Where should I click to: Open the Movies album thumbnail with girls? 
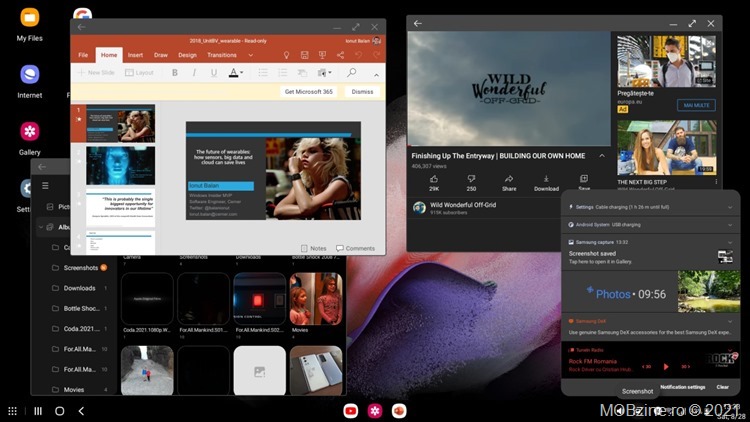(316, 299)
